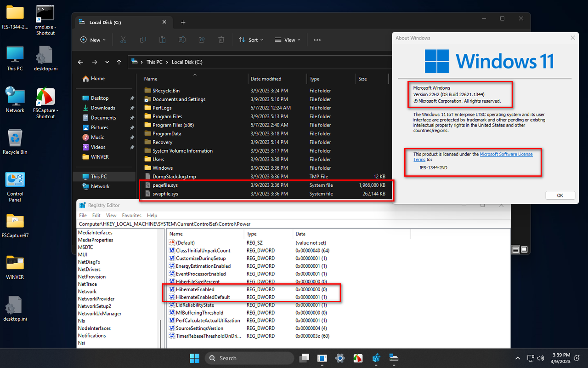Click the Edit menu in Registry Editor
This screenshot has height=368, width=588.
coord(96,215)
